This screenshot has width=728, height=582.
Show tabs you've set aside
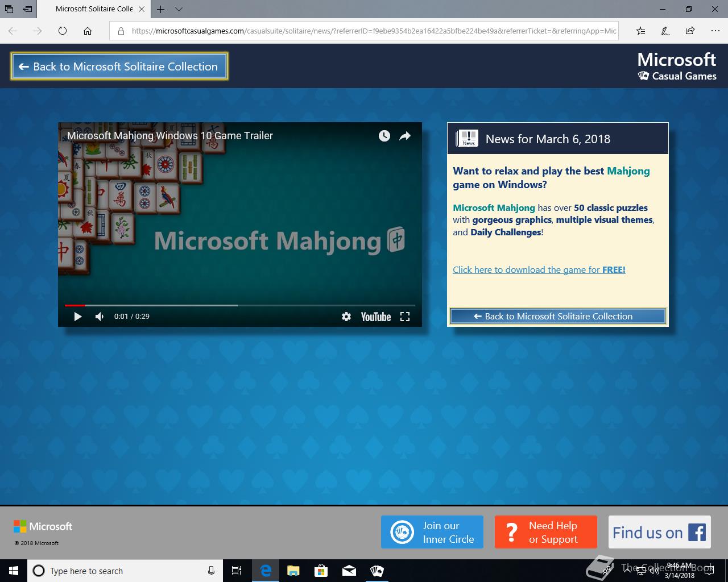(x=9, y=9)
